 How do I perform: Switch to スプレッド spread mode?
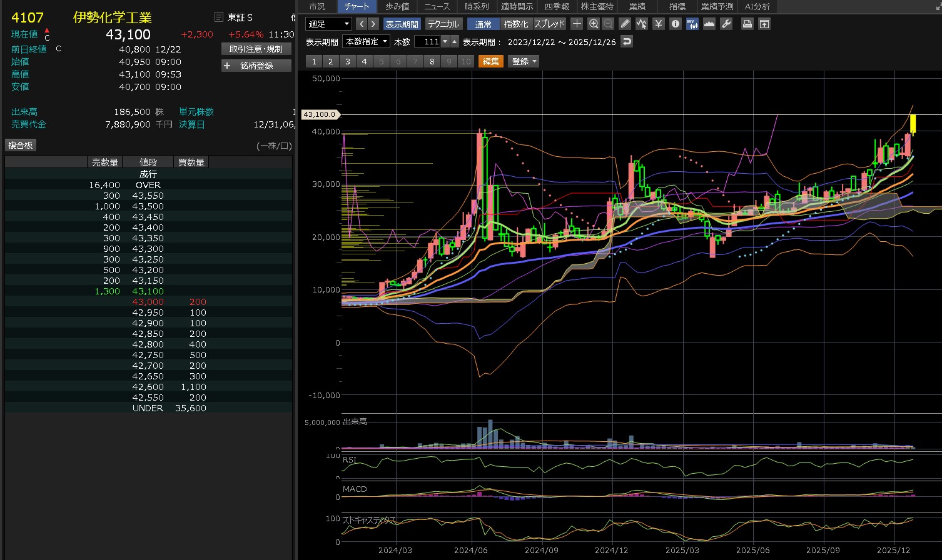pyautogui.click(x=549, y=24)
